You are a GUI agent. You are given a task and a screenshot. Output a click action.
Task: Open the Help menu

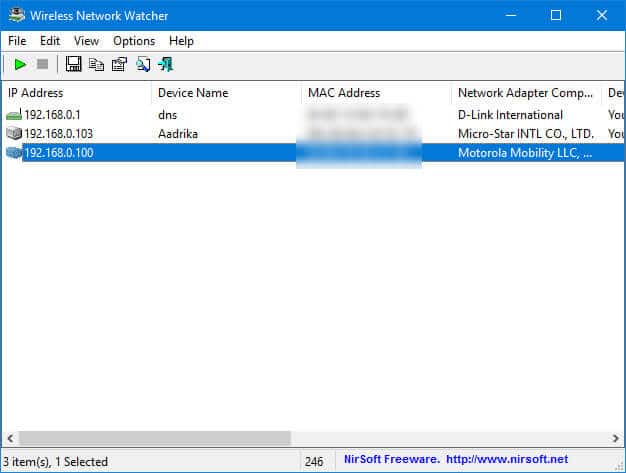click(x=181, y=41)
